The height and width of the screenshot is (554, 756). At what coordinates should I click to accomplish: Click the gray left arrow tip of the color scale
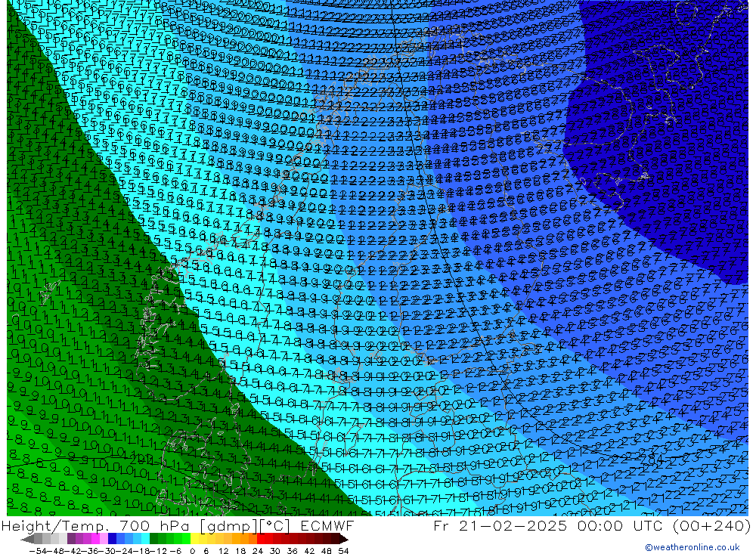click(26, 540)
